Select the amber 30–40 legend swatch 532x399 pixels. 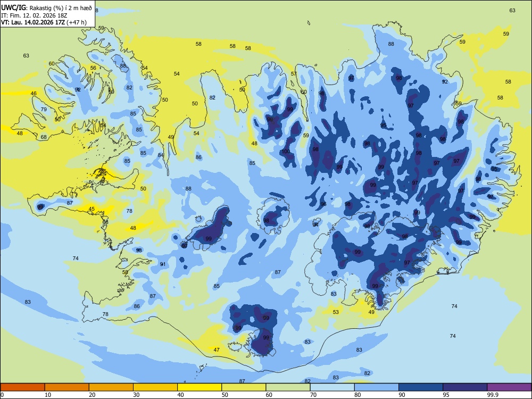[x=155, y=387]
